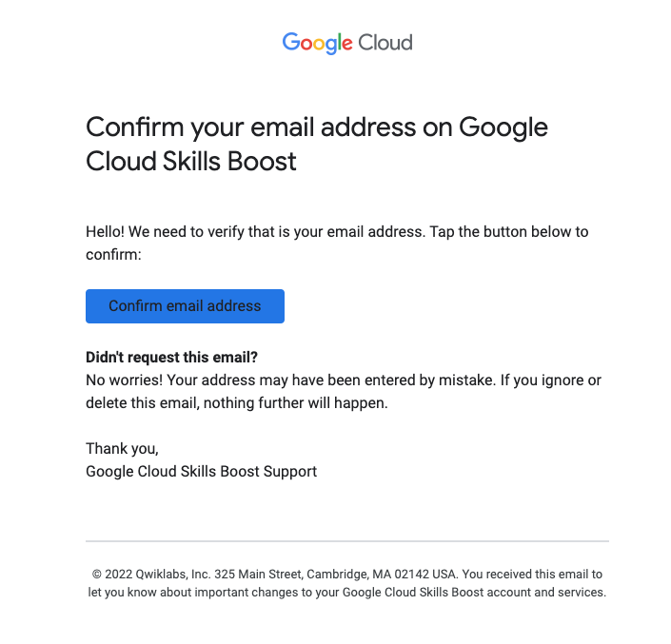
Task: Click the gray "Cloud" word in logo
Action: 385,43
